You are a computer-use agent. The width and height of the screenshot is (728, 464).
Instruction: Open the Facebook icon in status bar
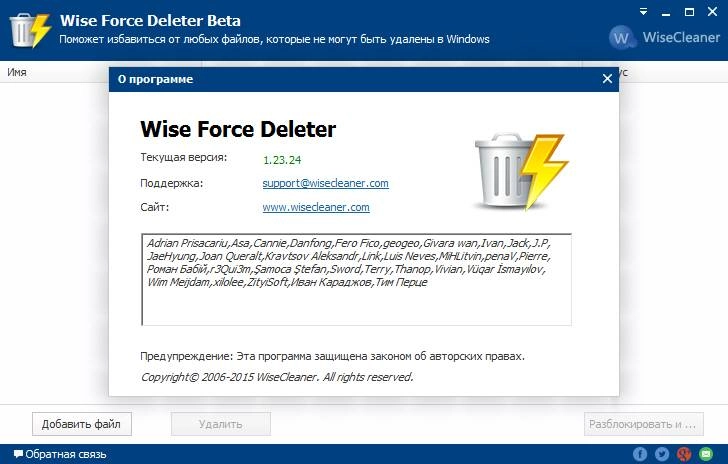(x=640, y=454)
